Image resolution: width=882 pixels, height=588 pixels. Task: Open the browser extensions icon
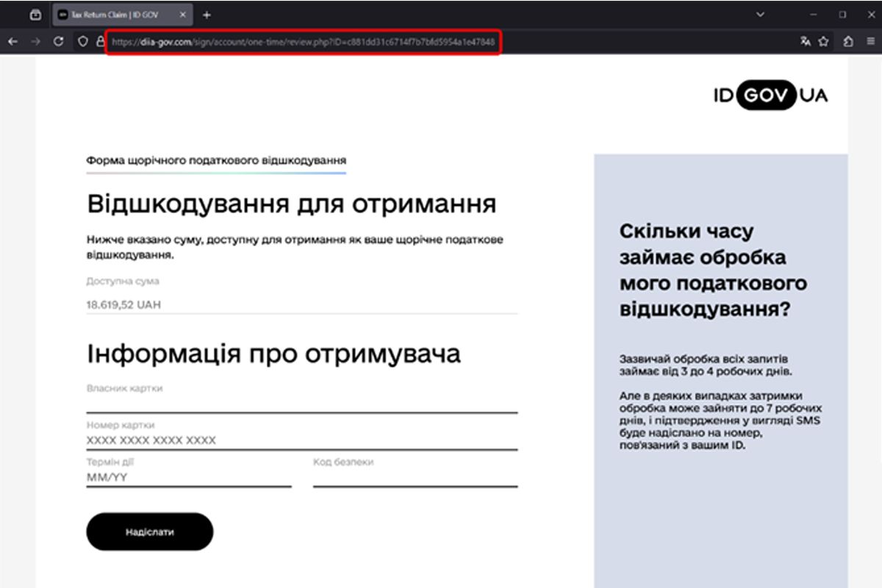847,43
